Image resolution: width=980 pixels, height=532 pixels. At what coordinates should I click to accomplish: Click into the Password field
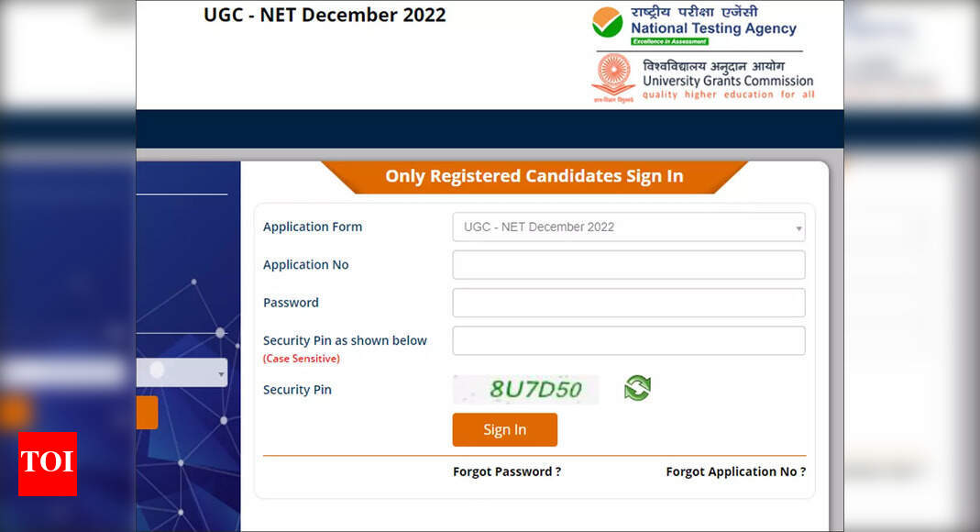tap(628, 303)
